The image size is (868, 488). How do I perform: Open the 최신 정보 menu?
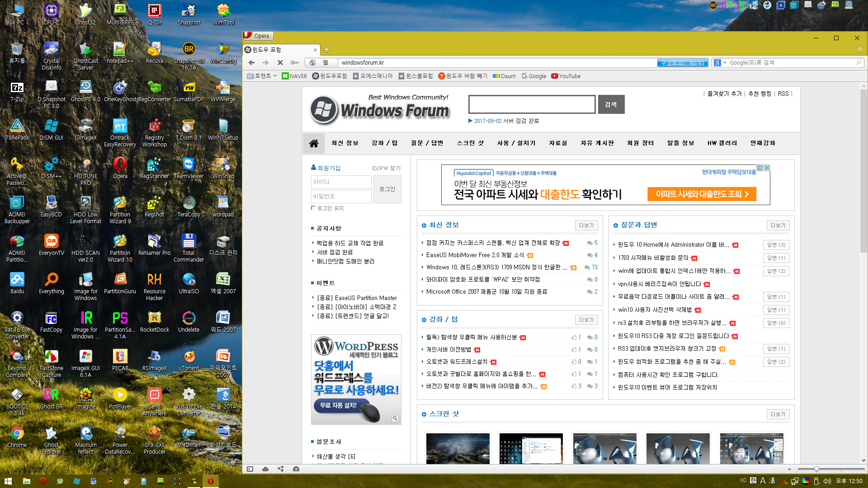pyautogui.click(x=344, y=143)
